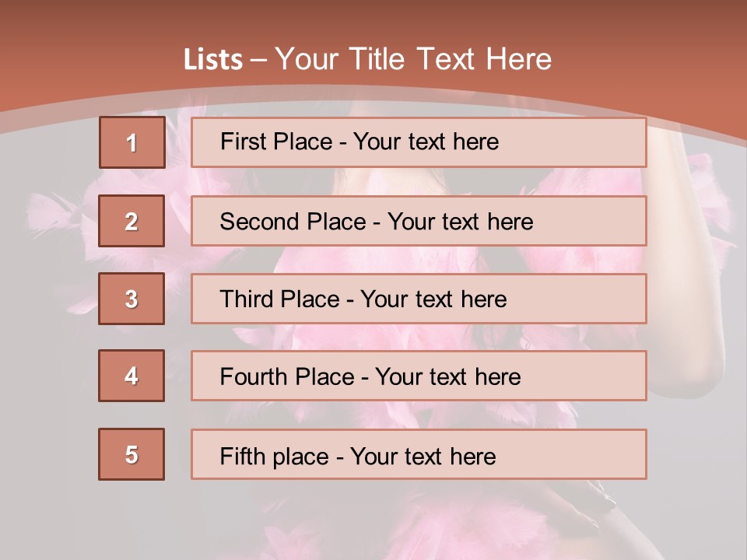Click the First Place text bar
The height and width of the screenshot is (560, 747).
tap(419, 142)
